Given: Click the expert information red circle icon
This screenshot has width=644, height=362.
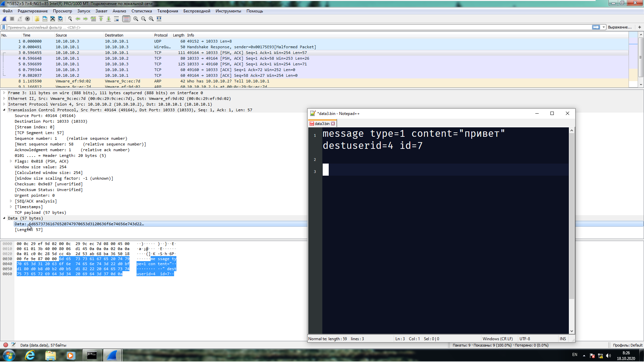Looking at the screenshot, I should (6, 345).
